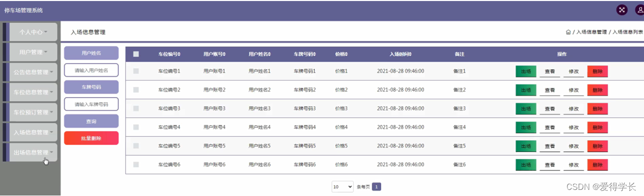This screenshot has height=196, width=644.
Task: Click the 查询 search button
Action: (91, 121)
